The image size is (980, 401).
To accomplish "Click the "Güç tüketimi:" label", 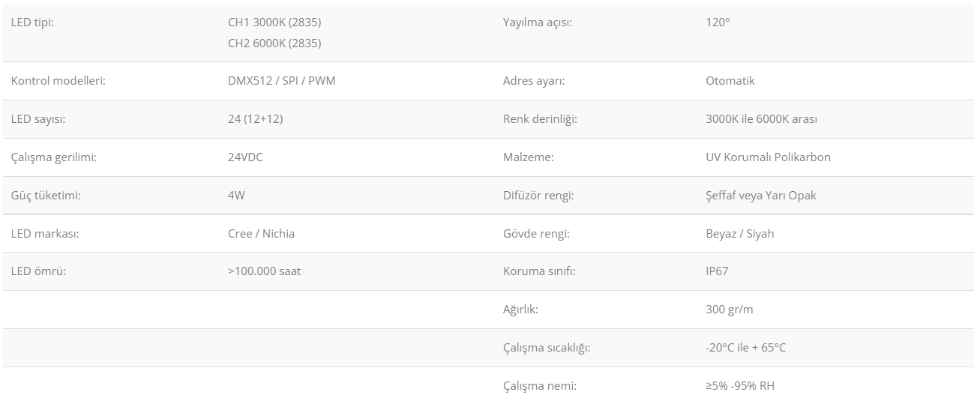I will point(46,196).
